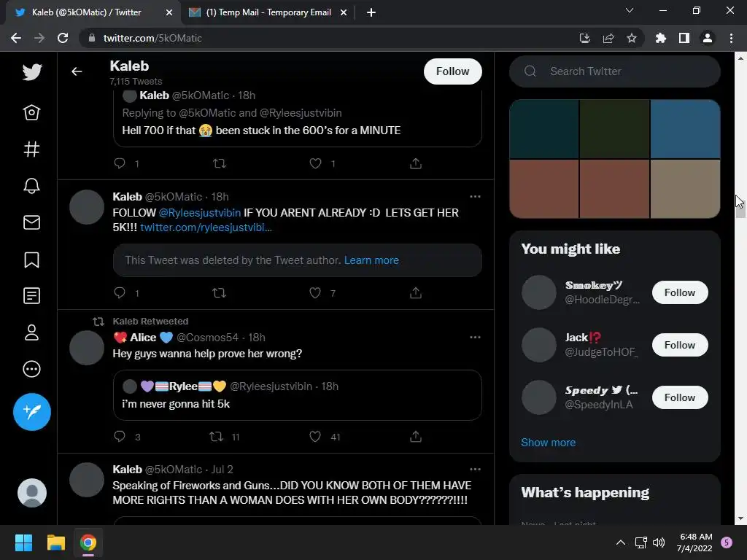747x560 pixels.
Task: Share the 'Hell 700' tweet
Action: click(x=416, y=163)
